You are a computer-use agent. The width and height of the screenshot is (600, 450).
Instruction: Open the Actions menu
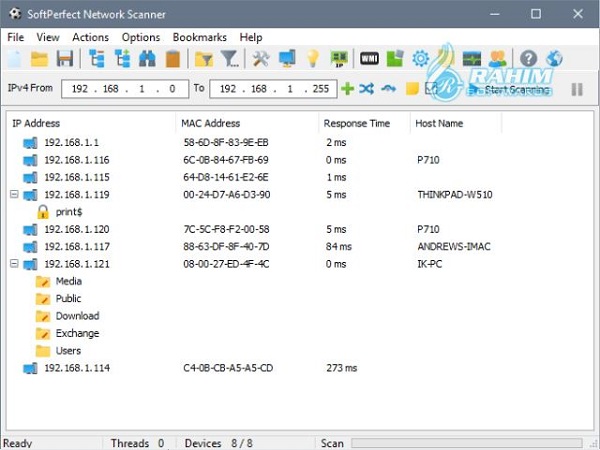tap(91, 38)
